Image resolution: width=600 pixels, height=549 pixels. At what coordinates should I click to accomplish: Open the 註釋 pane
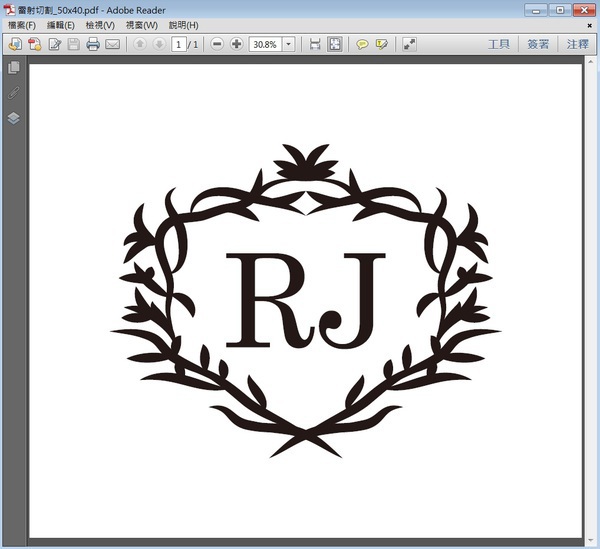coord(577,44)
